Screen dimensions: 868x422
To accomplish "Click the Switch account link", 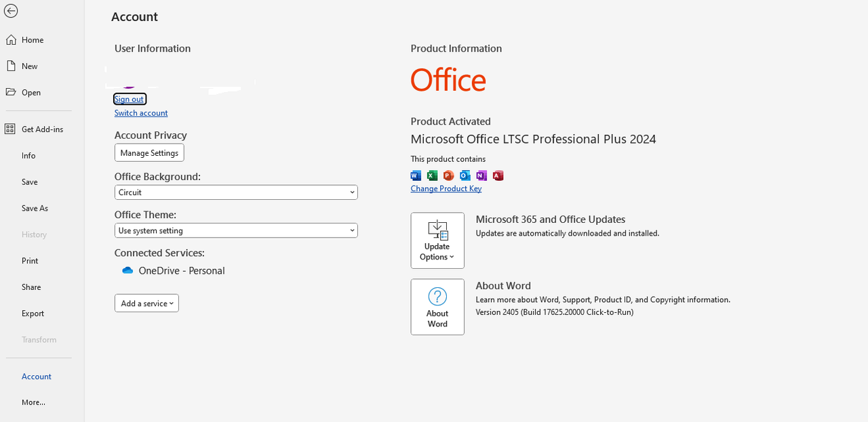I will pyautogui.click(x=141, y=113).
